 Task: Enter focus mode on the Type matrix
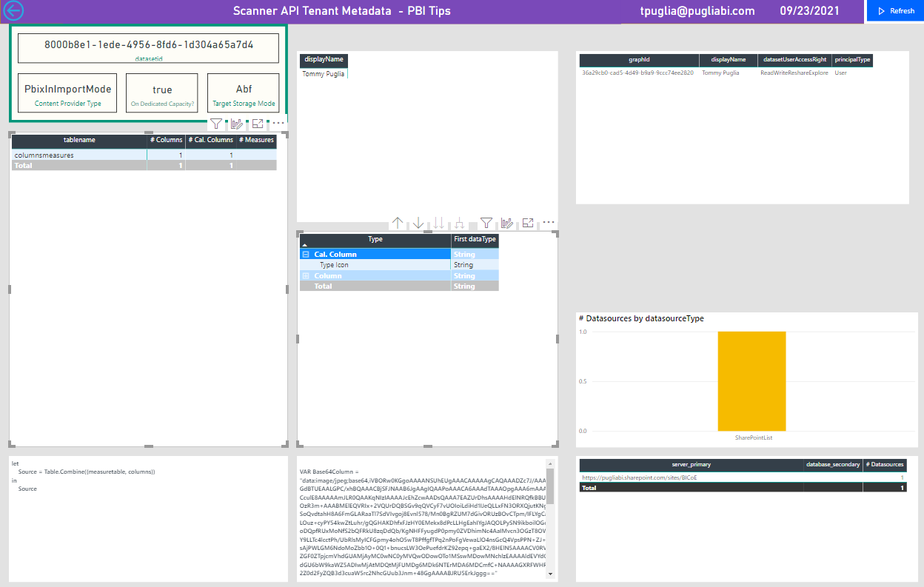click(x=527, y=223)
